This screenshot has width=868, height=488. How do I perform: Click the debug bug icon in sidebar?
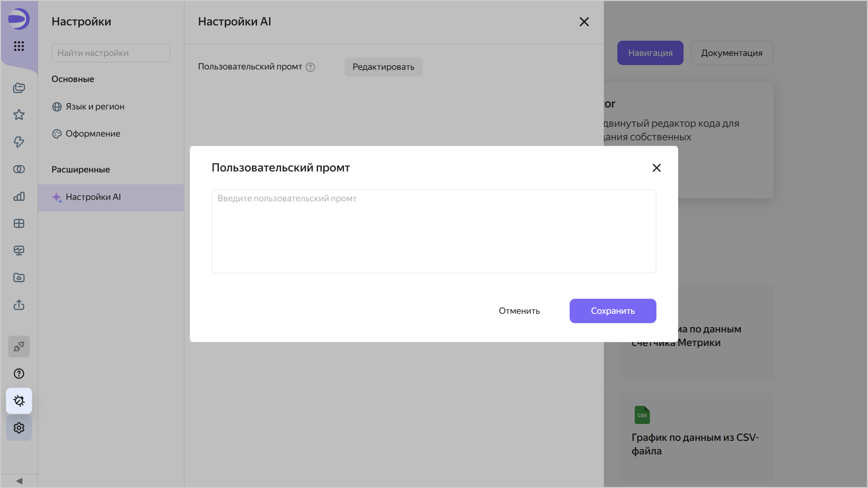[19, 401]
